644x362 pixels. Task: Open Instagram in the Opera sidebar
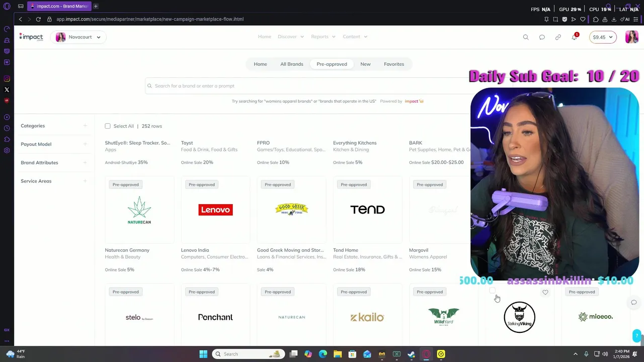(x=7, y=78)
